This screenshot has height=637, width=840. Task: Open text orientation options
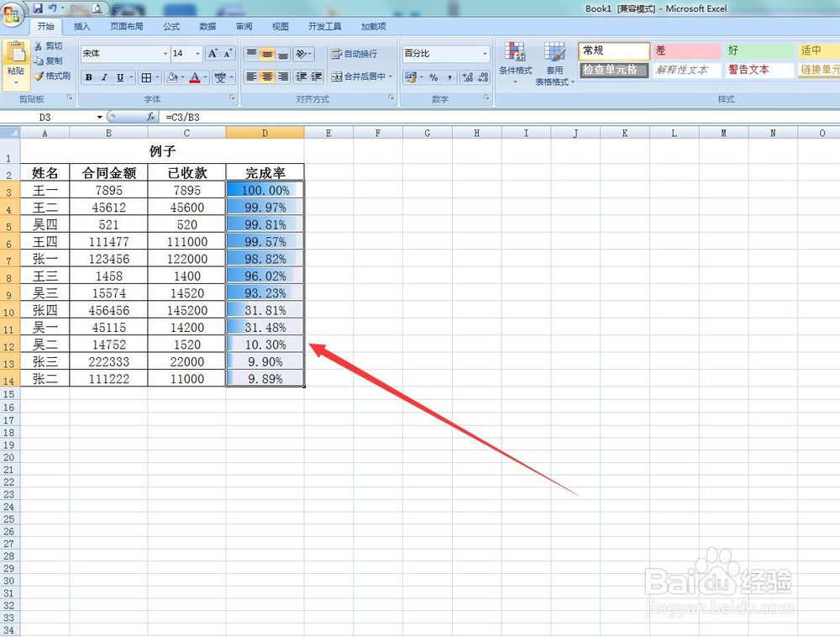click(x=303, y=54)
